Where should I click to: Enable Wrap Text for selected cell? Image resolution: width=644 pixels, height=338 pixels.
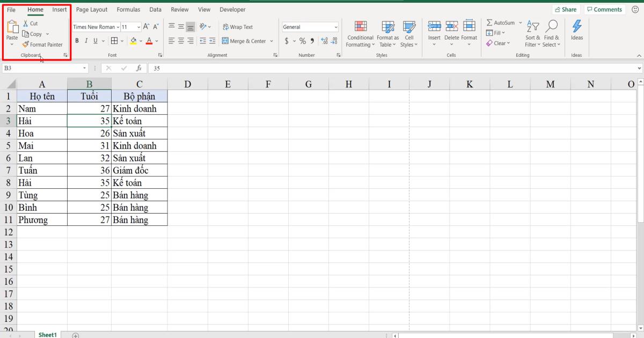pyautogui.click(x=238, y=26)
